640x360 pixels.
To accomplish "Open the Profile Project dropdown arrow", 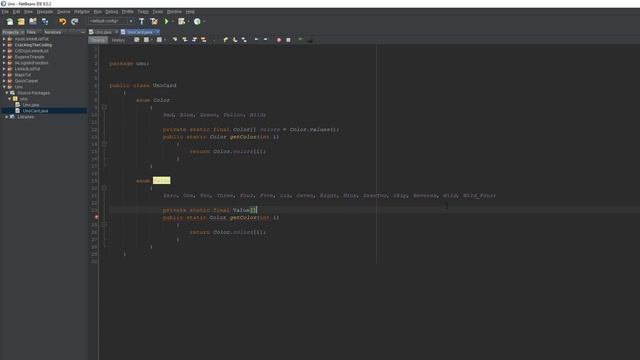I will click(x=204, y=21).
